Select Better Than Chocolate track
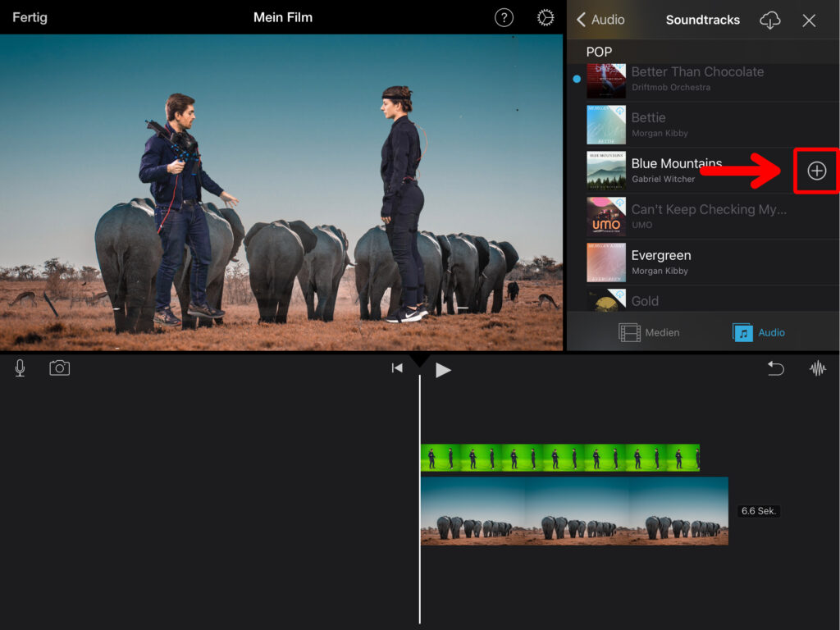Image resolution: width=840 pixels, height=630 pixels. click(x=696, y=78)
